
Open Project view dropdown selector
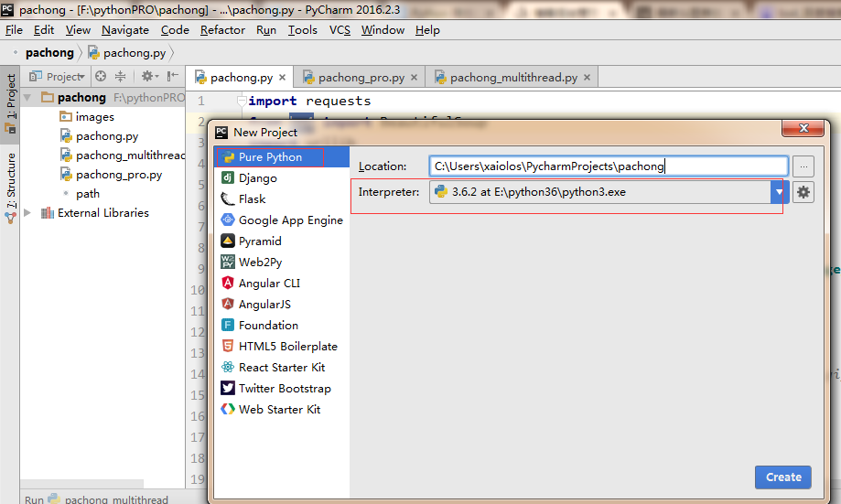coord(58,76)
